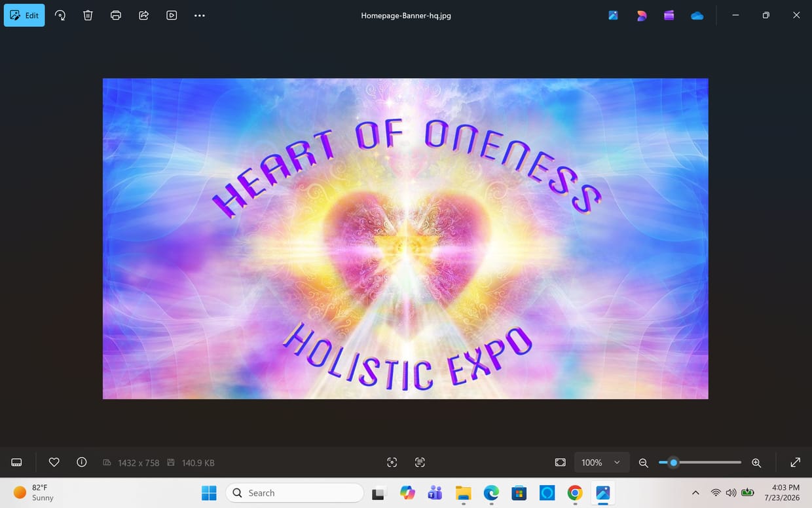Open Microsoft Store from the taskbar
812x508 pixels.
[x=519, y=493]
